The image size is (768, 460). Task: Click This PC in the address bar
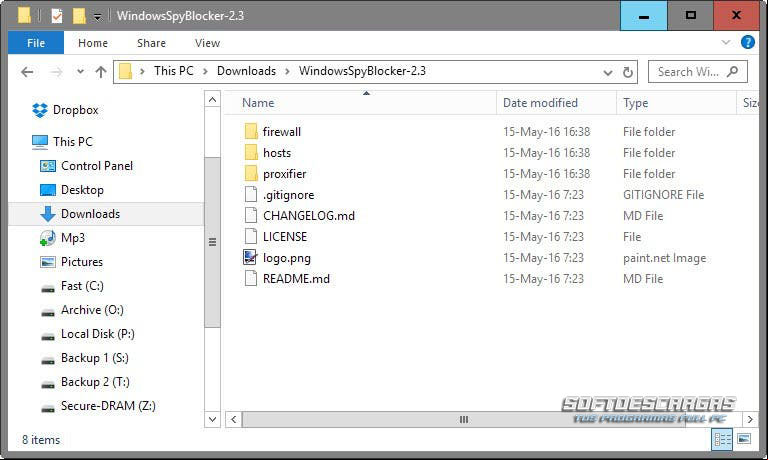click(173, 71)
